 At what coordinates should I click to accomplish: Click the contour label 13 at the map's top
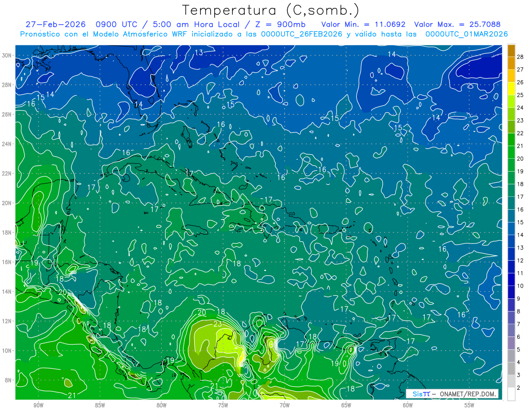point(199,53)
